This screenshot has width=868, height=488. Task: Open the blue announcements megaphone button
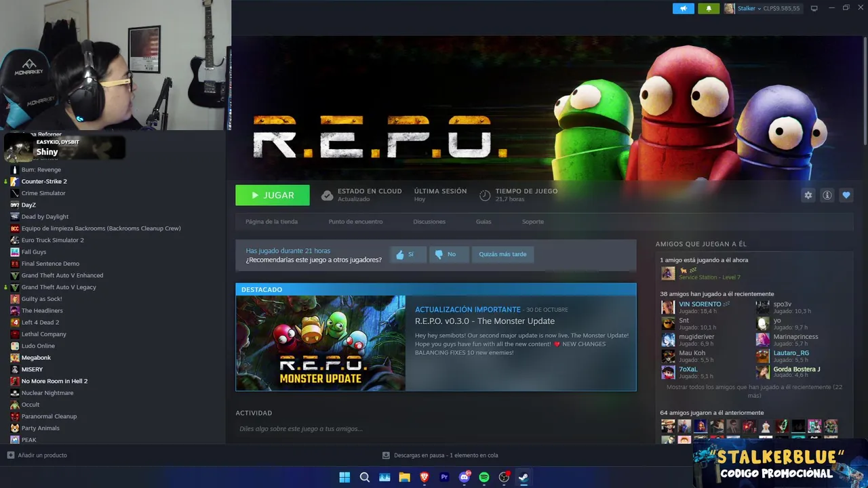(x=684, y=9)
